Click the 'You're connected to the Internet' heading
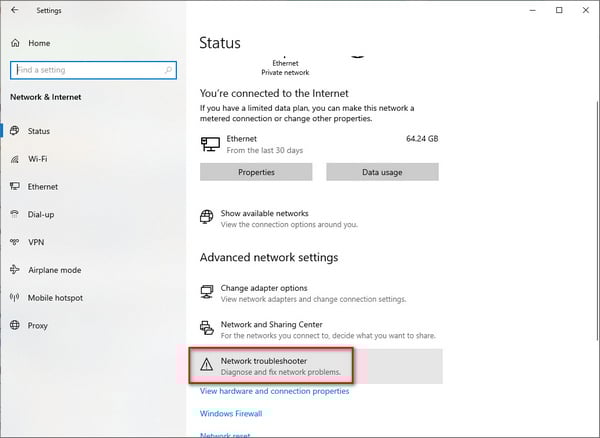 click(274, 93)
